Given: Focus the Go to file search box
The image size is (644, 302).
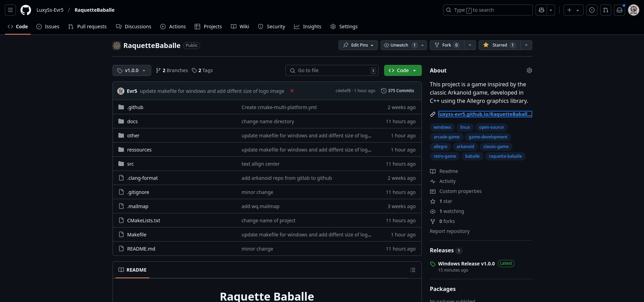Looking at the screenshot, I should point(332,70).
